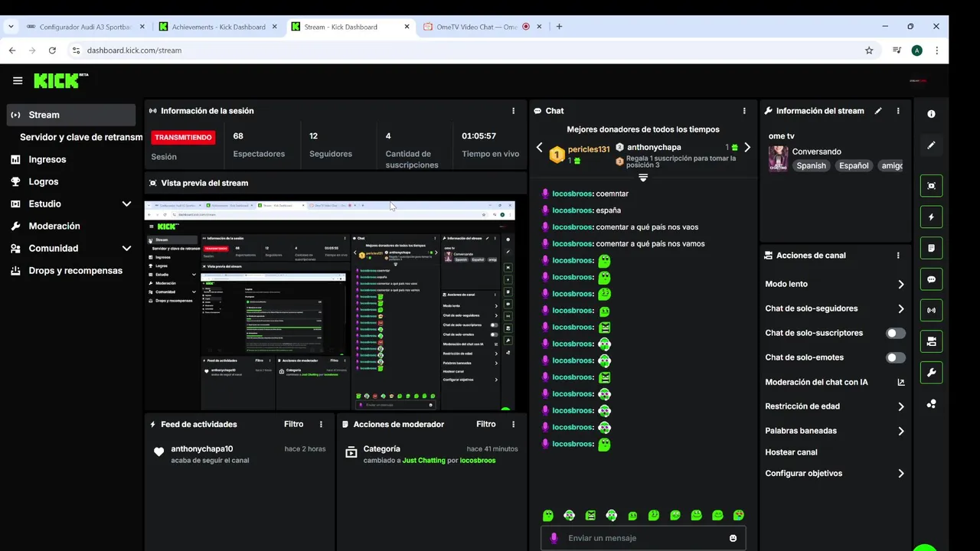Open the Feed de actividades three-dot menu
The width and height of the screenshot is (980, 551).
[x=321, y=424]
